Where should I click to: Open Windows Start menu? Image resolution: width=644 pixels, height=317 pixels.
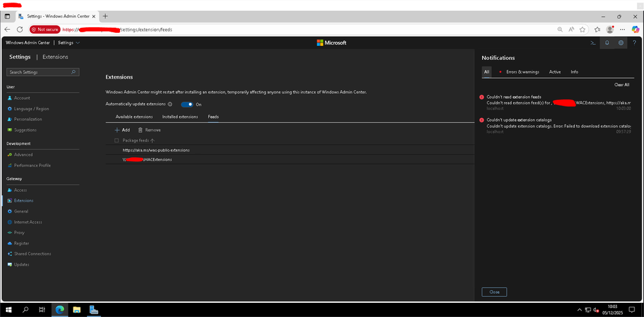[8, 310]
